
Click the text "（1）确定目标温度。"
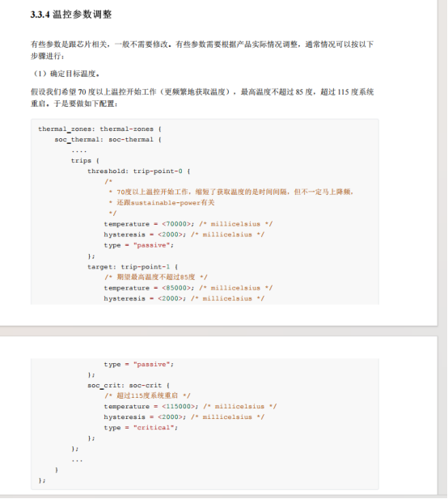tap(66, 74)
